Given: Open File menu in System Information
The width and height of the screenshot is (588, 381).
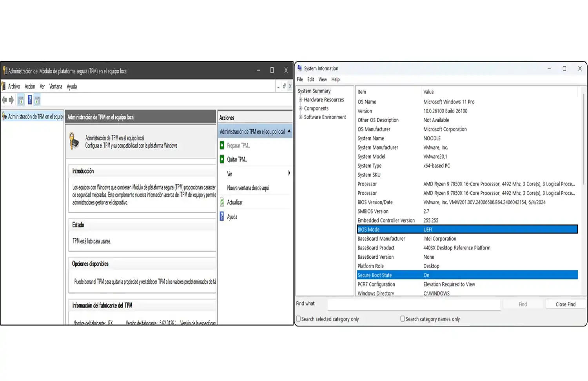Looking at the screenshot, I should pyautogui.click(x=300, y=79).
